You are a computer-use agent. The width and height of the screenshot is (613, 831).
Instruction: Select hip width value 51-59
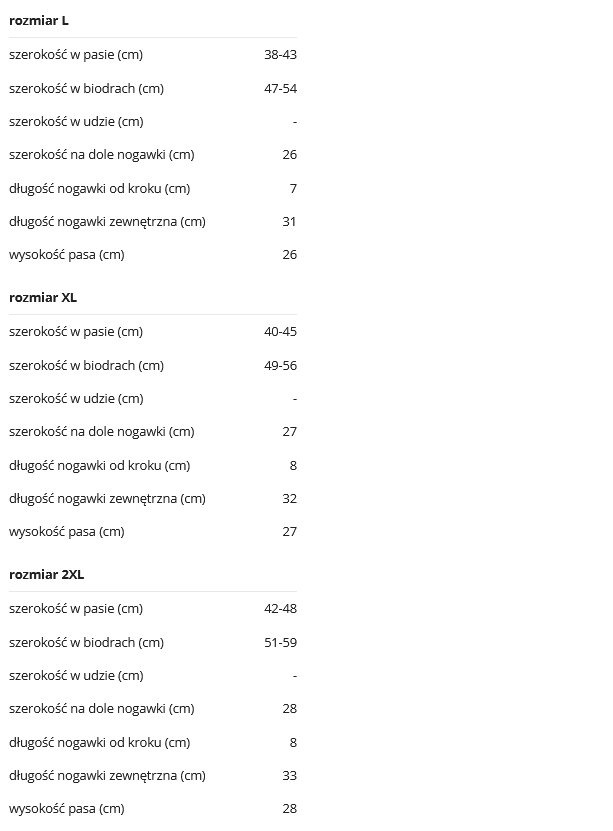point(280,642)
